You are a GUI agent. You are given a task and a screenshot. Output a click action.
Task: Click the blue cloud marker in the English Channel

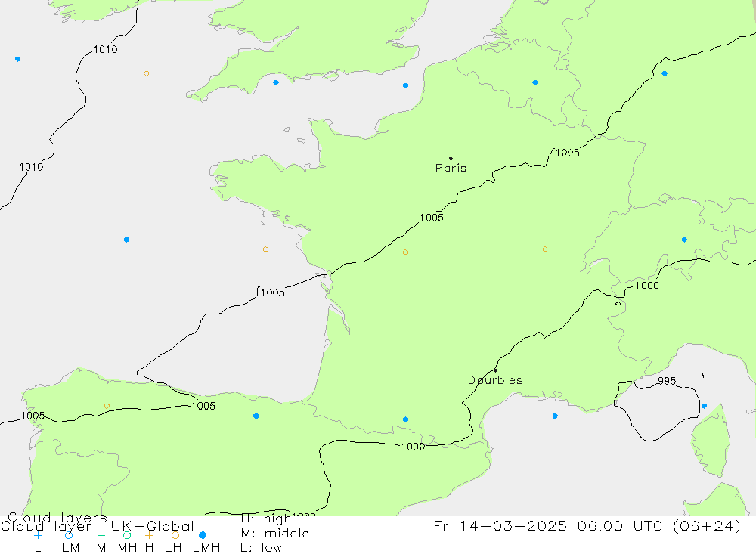click(x=405, y=85)
